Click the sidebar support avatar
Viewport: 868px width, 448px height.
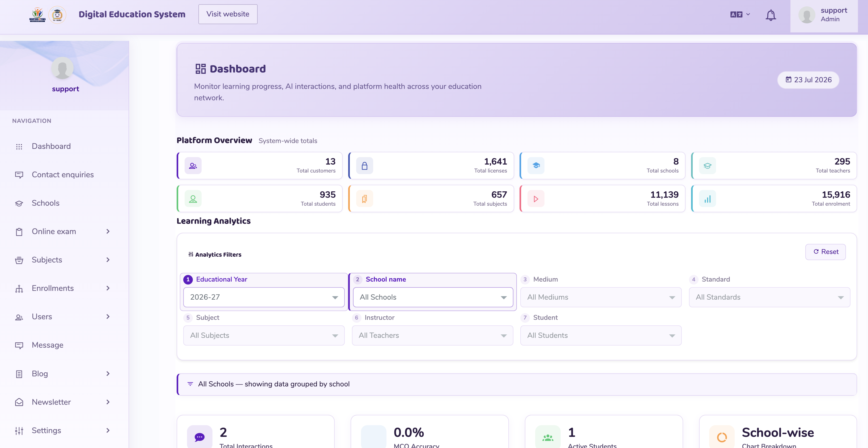point(62,68)
